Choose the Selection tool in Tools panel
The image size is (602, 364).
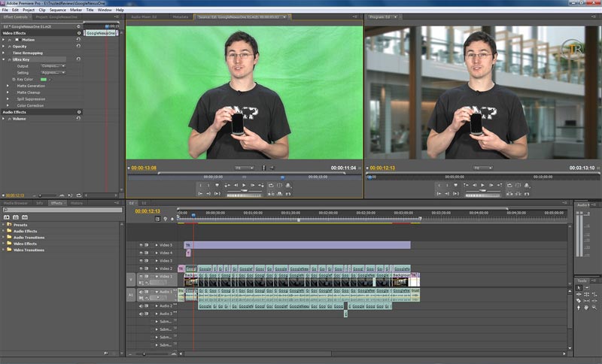[579, 288]
